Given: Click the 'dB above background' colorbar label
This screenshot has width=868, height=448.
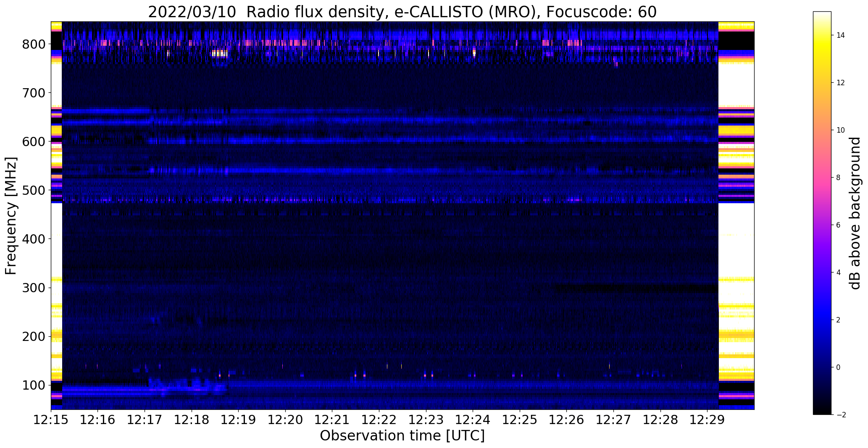Looking at the screenshot, I should pos(855,213).
